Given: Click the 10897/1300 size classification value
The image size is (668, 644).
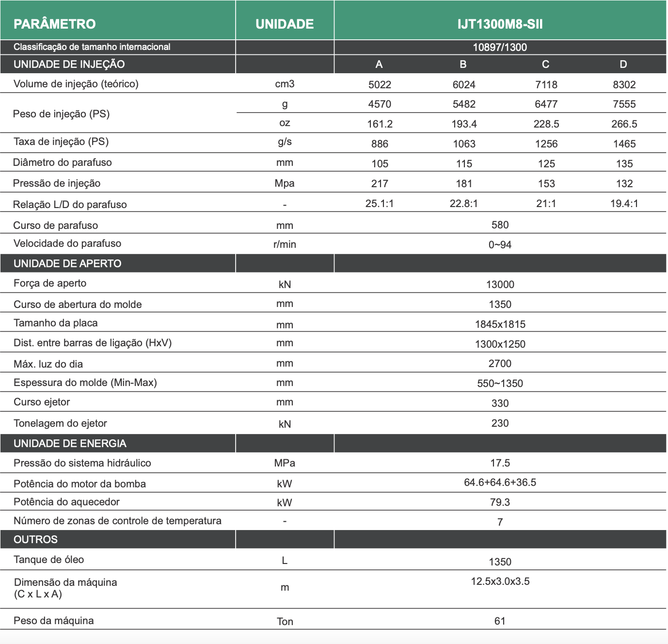Looking at the screenshot, I should (x=500, y=47).
